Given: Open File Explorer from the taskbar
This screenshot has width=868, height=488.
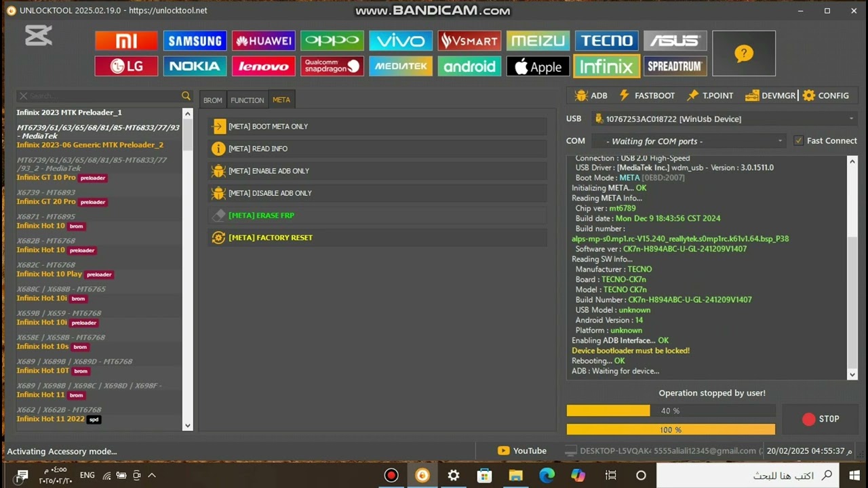Looking at the screenshot, I should [x=515, y=475].
